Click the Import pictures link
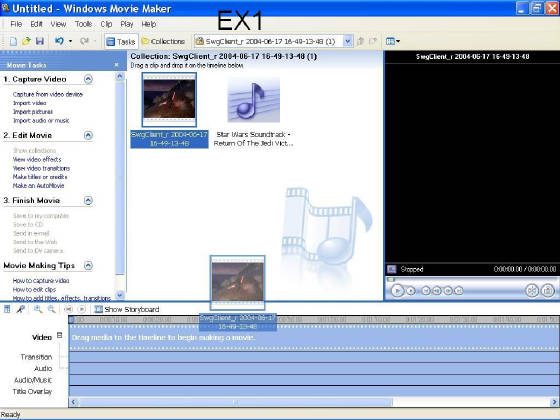Viewport: 560px width, 420px height. click(x=33, y=112)
